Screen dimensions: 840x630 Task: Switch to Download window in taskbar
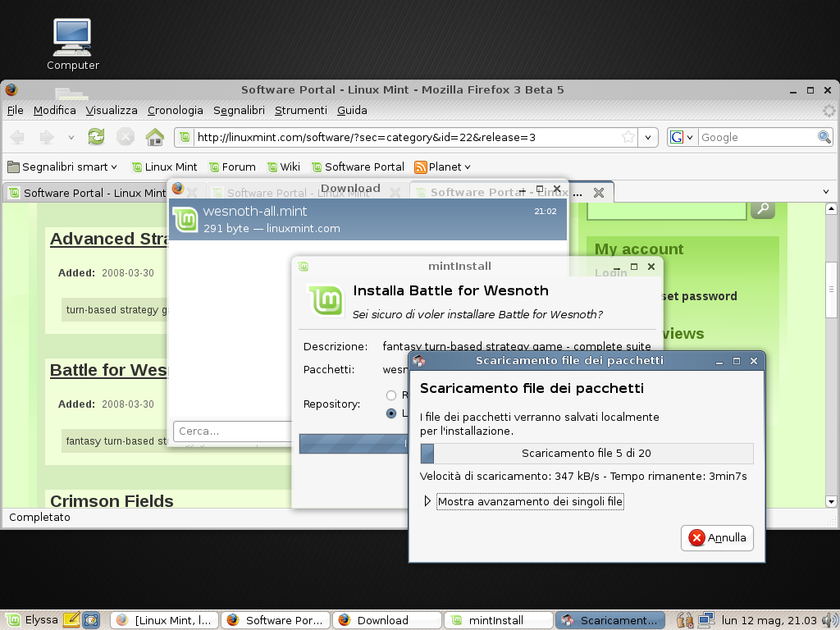pyautogui.click(x=387, y=620)
